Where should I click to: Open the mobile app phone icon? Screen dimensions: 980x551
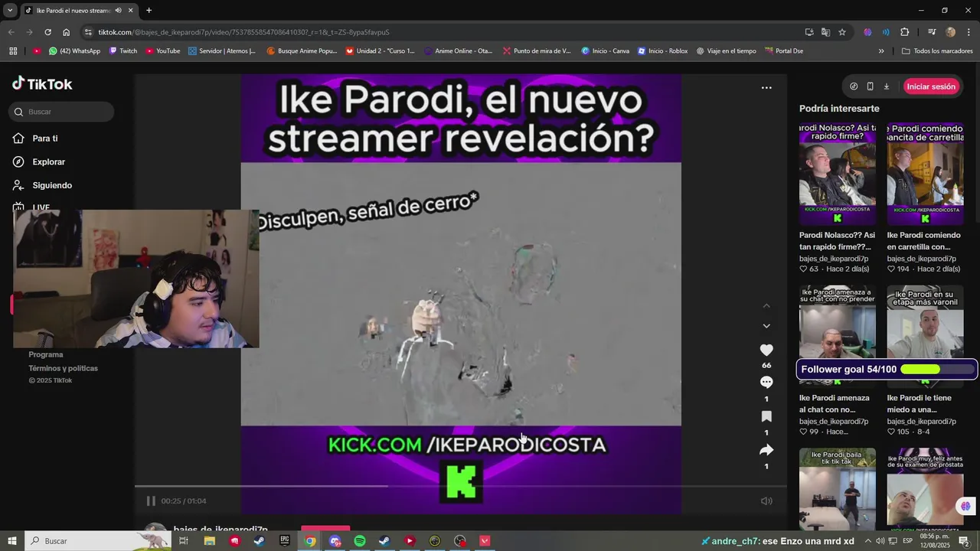870,86
